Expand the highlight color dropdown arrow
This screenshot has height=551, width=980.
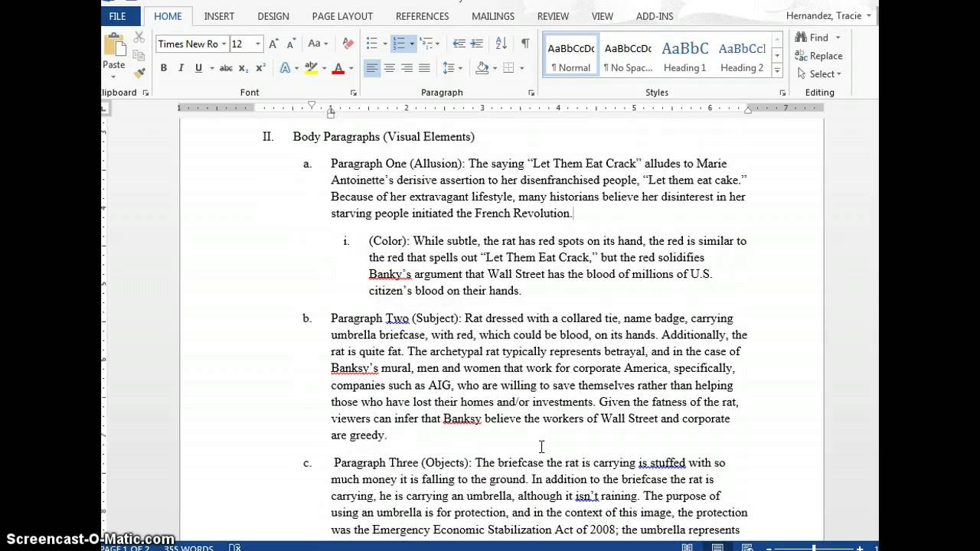coord(323,68)
